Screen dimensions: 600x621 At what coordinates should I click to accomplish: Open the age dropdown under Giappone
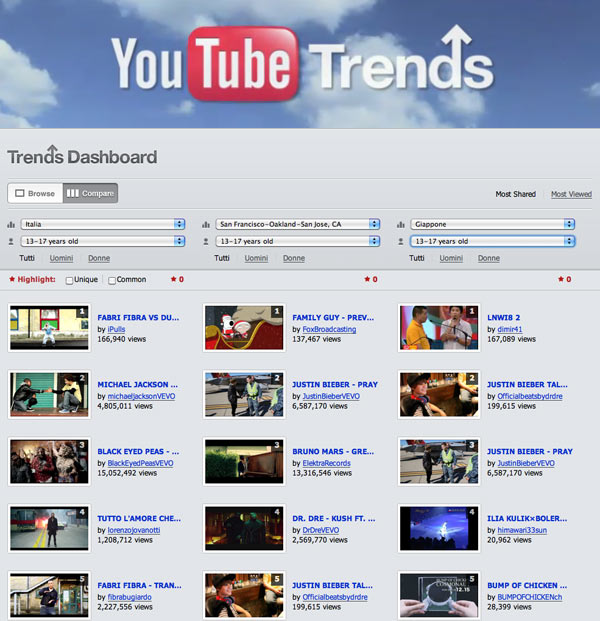(493, 241)
